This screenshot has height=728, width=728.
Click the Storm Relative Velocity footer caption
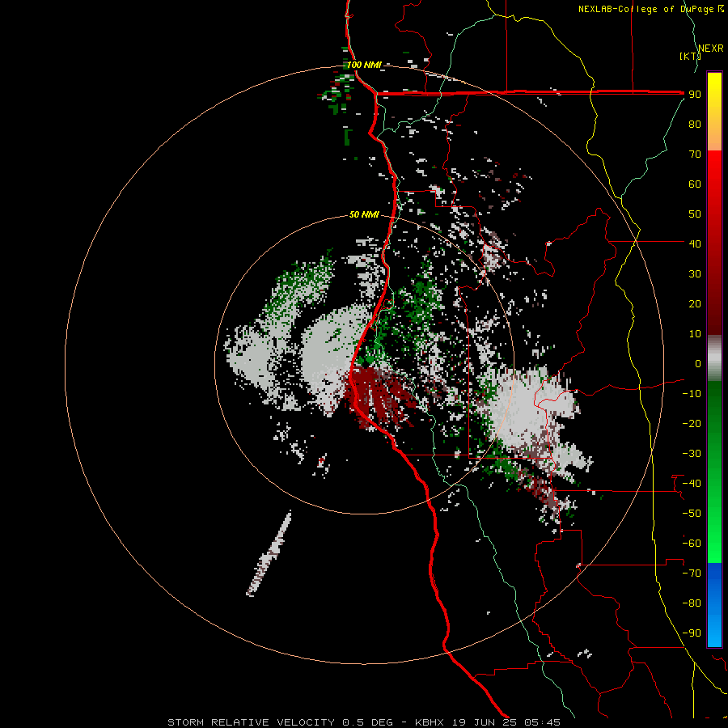pos(363,722)
